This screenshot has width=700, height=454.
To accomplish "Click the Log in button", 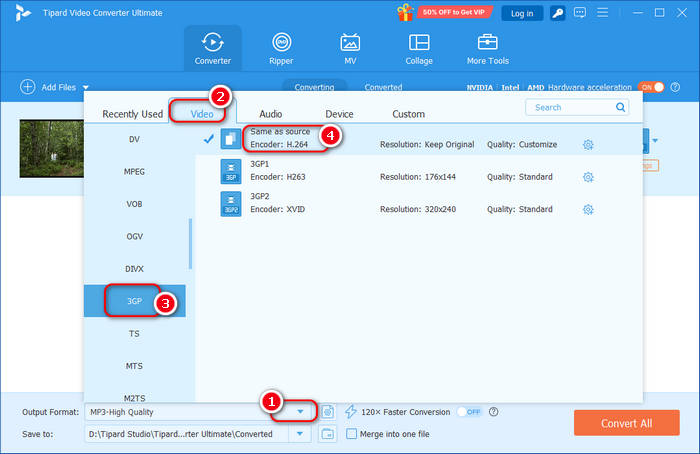I will coord(522,13).
